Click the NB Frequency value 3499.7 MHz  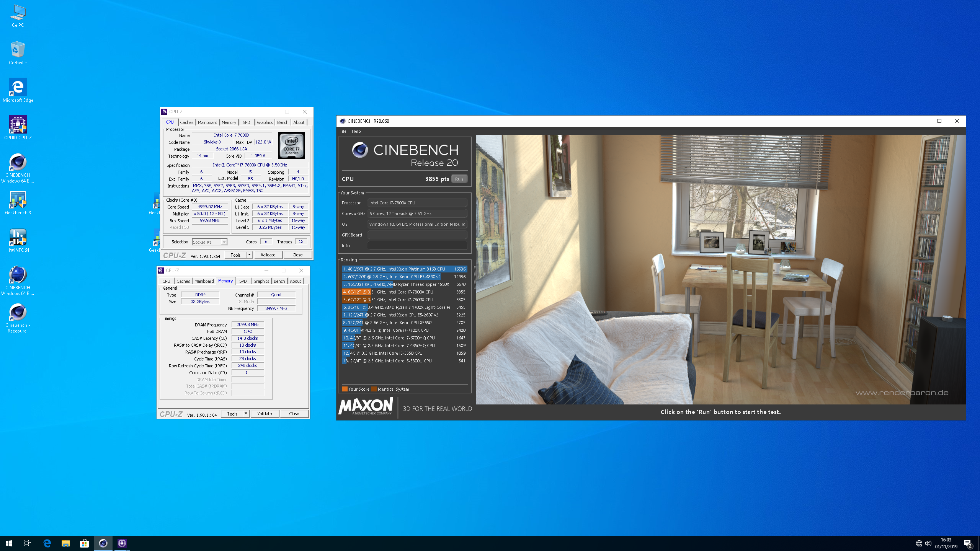[x=276, y=308]
